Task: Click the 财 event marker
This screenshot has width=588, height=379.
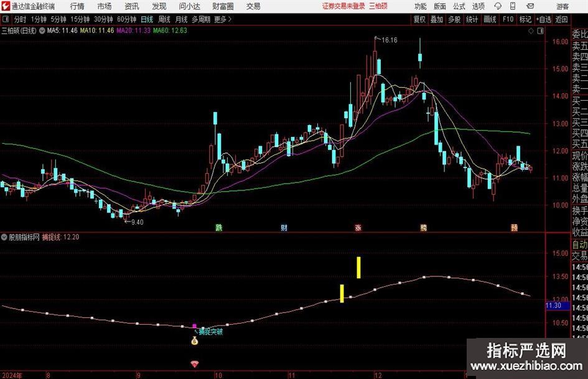Action: (284, 227)
